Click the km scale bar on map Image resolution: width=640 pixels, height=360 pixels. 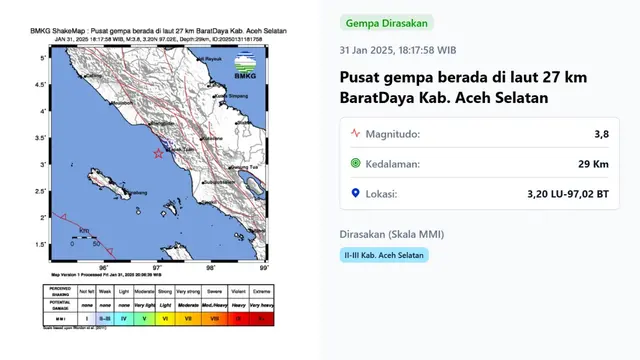(x=84, y=237)
